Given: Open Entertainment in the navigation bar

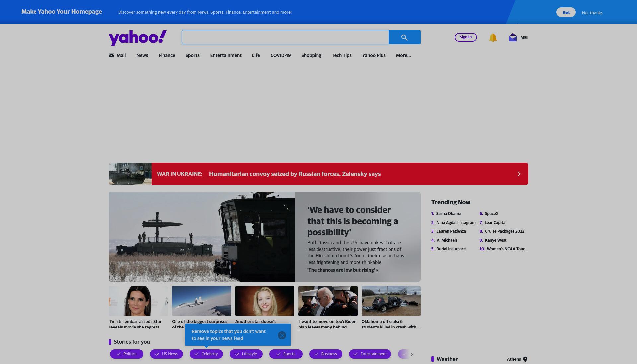Looking at the screenshot, I should pos(226,55).
